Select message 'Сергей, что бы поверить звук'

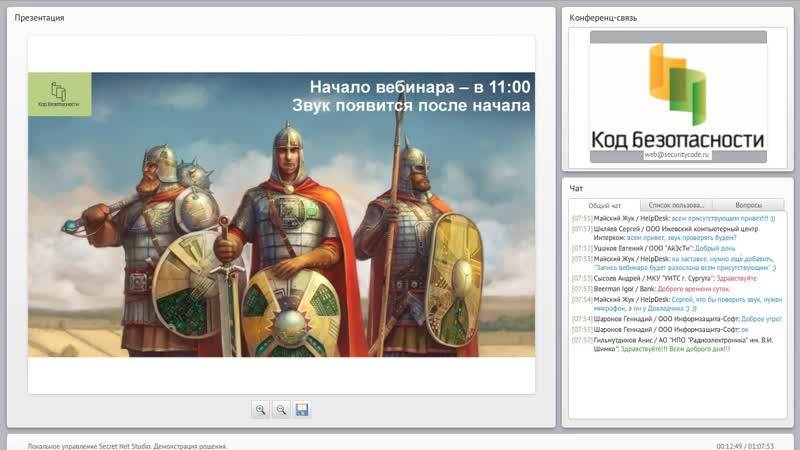[x=677, y=304]
